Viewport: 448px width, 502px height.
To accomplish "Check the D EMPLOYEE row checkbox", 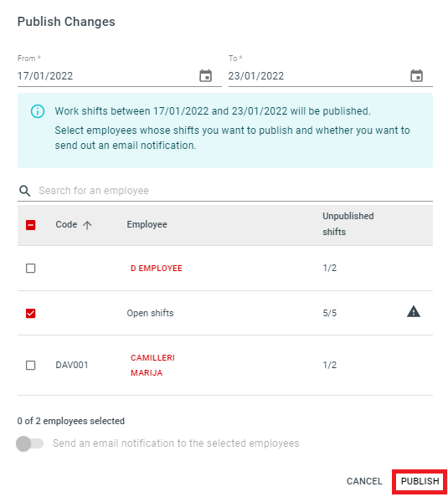I will tap(30, 269).
